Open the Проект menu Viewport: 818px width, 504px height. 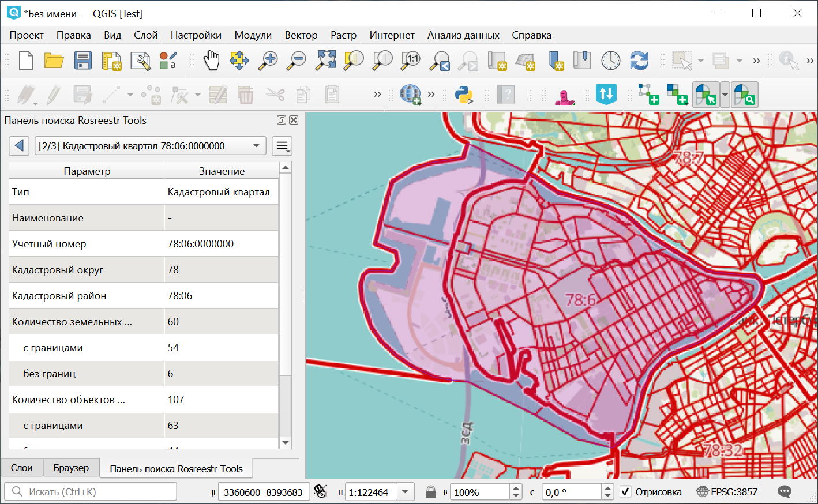tap(27, 35)
